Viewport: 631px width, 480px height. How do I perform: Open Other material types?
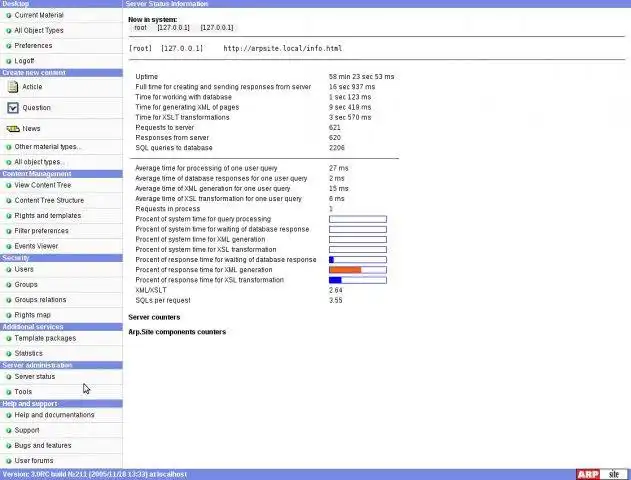tap(47, 147)
